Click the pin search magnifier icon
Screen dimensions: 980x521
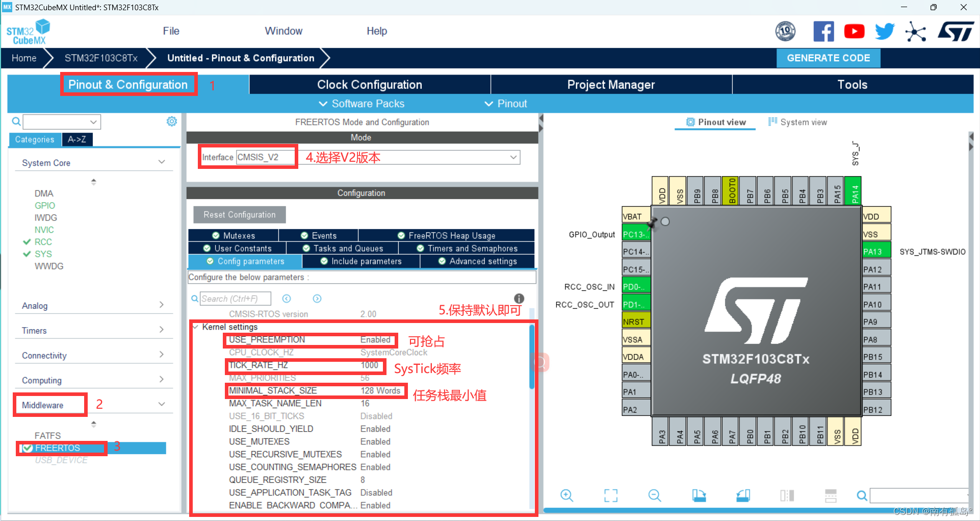(x=862, y=495)
